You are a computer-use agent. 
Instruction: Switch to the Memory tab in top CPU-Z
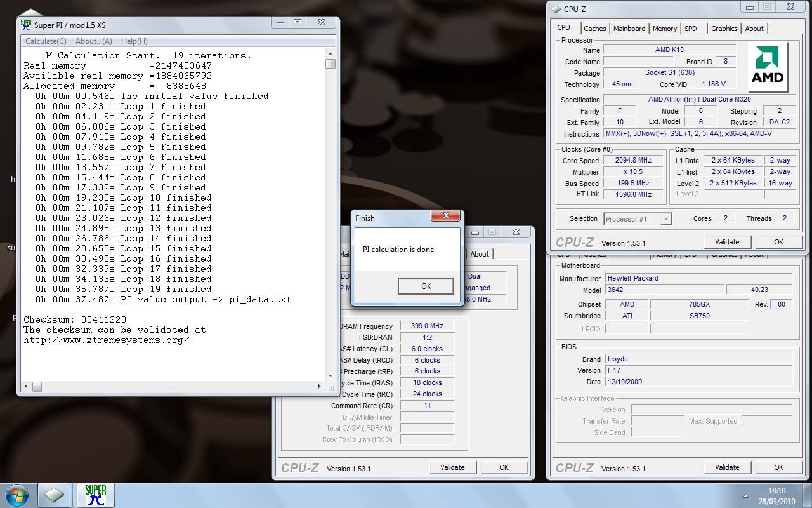(x=665, y=29)
